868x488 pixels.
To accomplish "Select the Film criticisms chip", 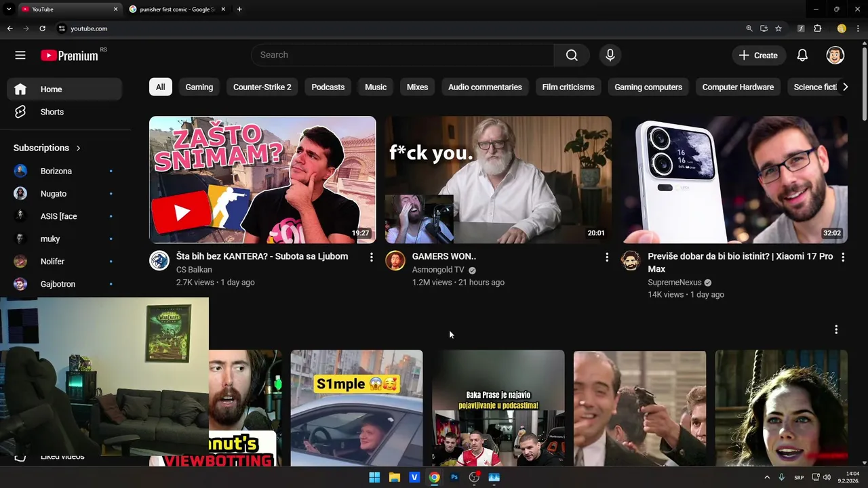I will [x=568, y=87].
